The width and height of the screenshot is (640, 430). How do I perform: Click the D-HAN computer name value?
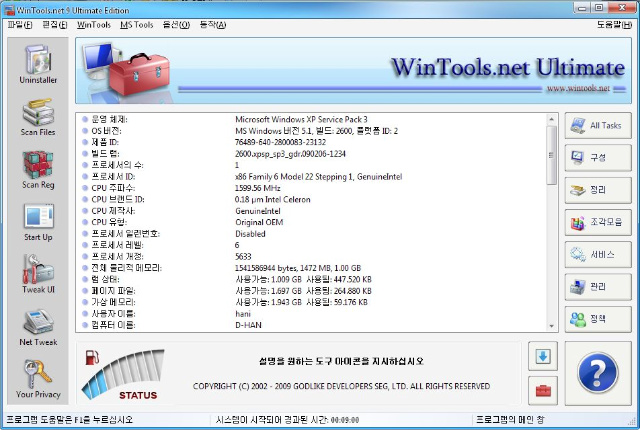(x=248, y=325)
